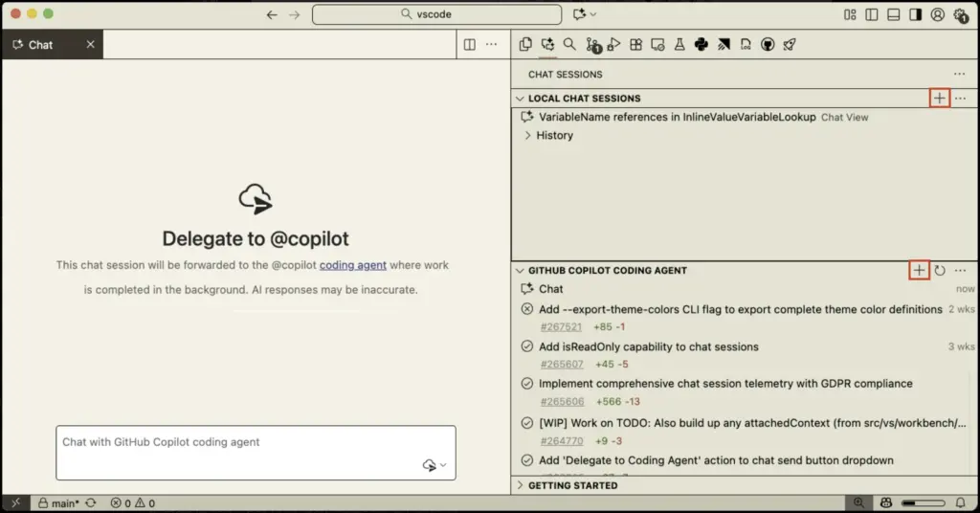The image size is (980, 513).
Task: Open the delegate send button dropdown arrow
Action: (443, 466)
